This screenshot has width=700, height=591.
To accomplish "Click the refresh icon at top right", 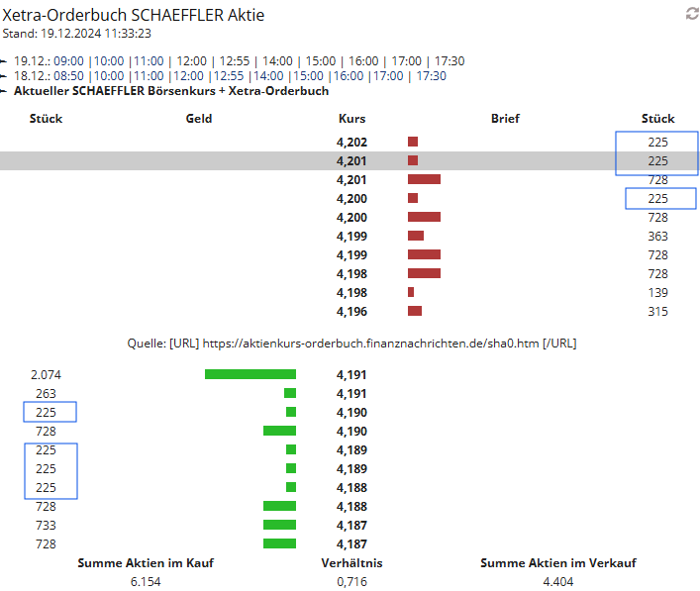I will [692, 14].
